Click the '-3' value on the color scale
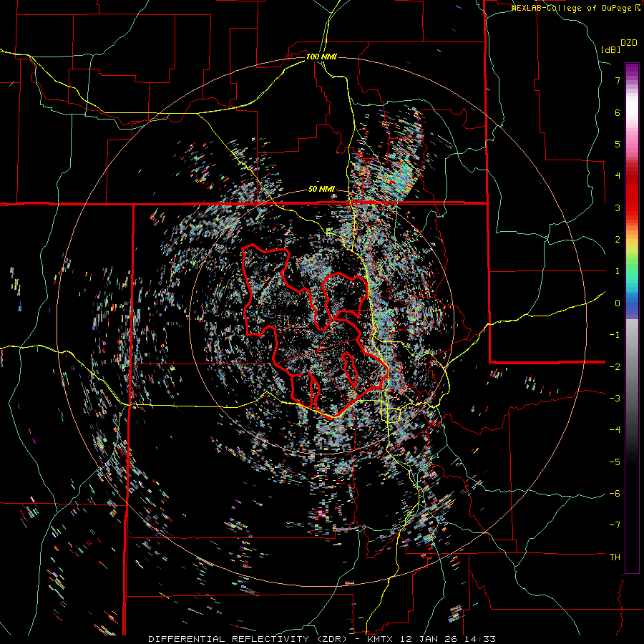Screen dimensions: 644x644 point(615,398)
